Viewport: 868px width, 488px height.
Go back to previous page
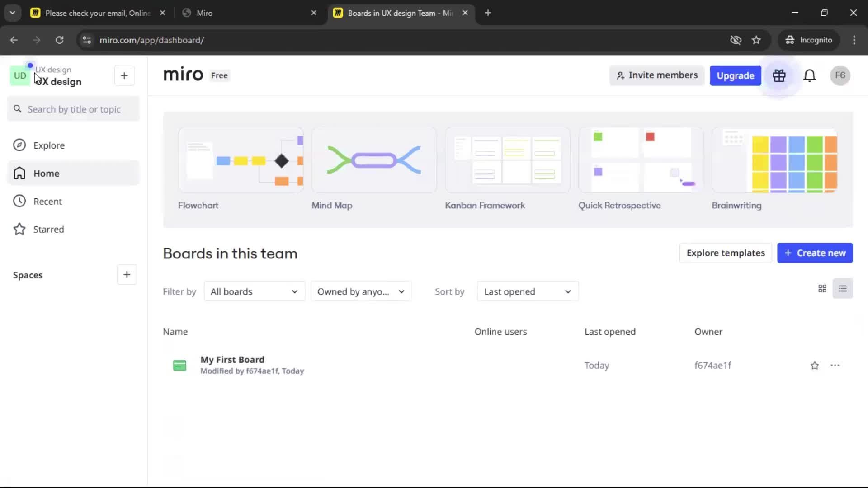14,40
